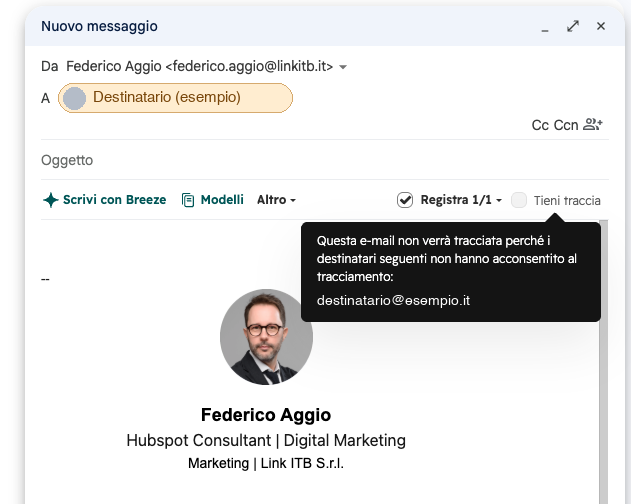Image resolution: width=631 pixels, height=504 pixels.
Task: Toggle the Registra checkbox
Action: (x=405, y=200)
